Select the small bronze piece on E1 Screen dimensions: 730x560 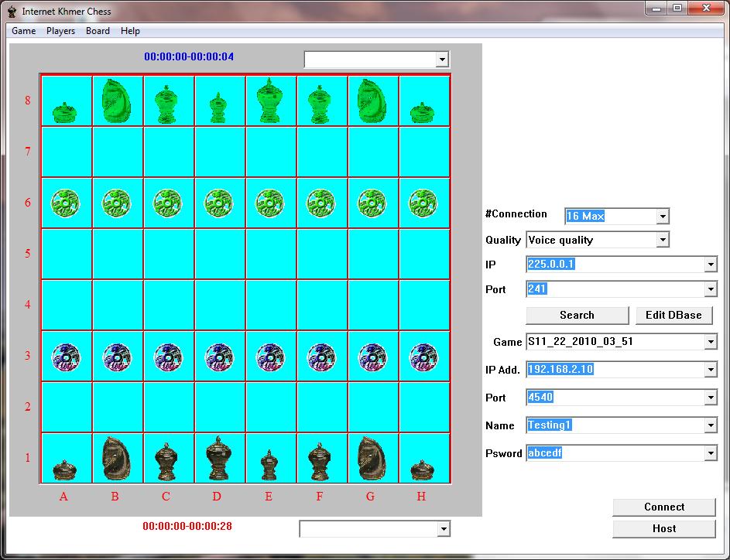269,465
